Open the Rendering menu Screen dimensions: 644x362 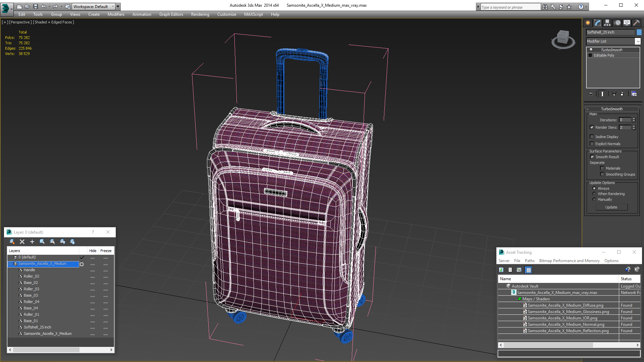point(200,14)
